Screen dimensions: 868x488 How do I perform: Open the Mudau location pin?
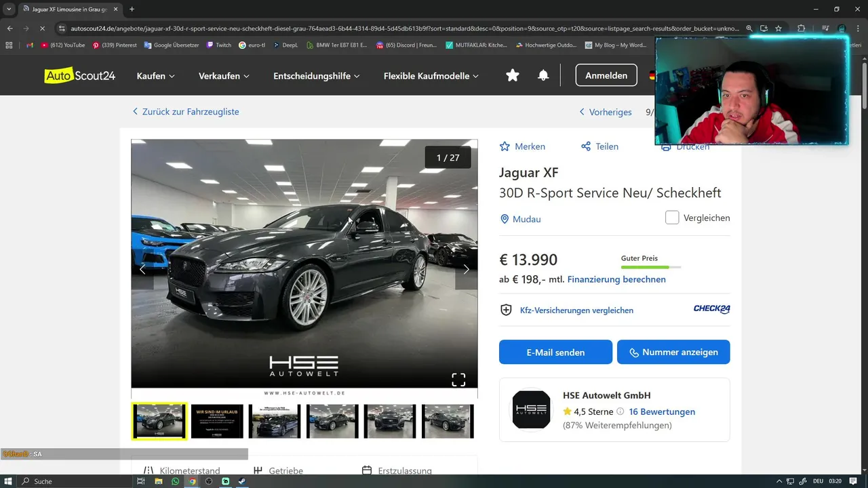tap(505, 219)
